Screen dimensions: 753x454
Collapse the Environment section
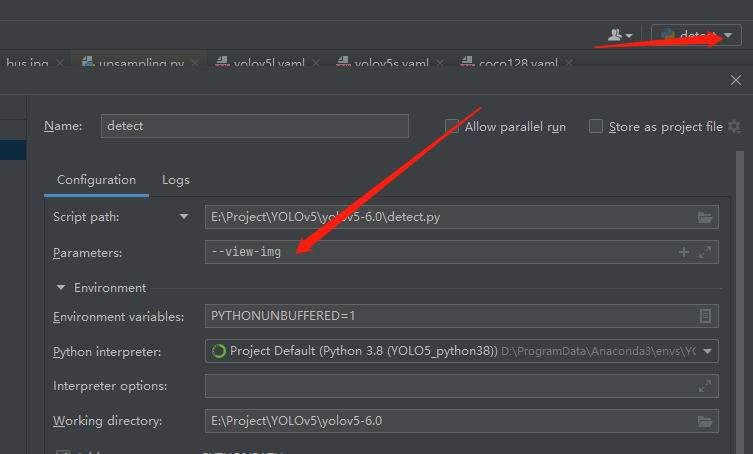(x=61, y=287)
